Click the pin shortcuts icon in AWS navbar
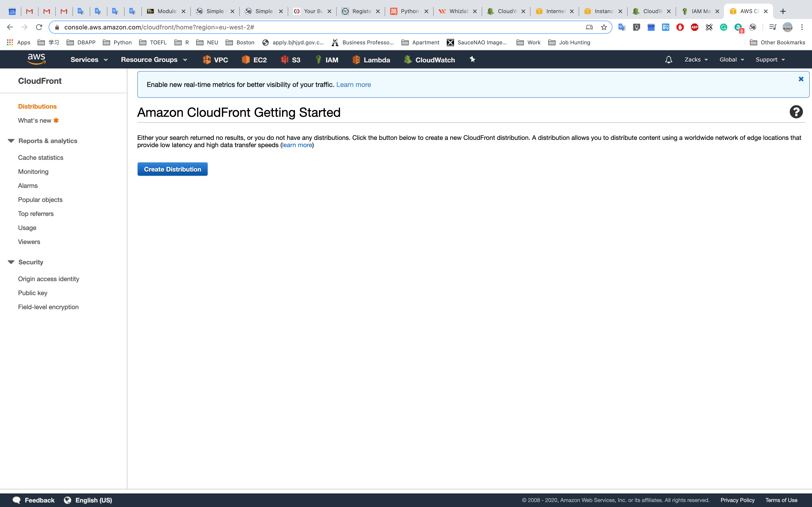This screenshot has width=812, height=507. pos(472,59)
